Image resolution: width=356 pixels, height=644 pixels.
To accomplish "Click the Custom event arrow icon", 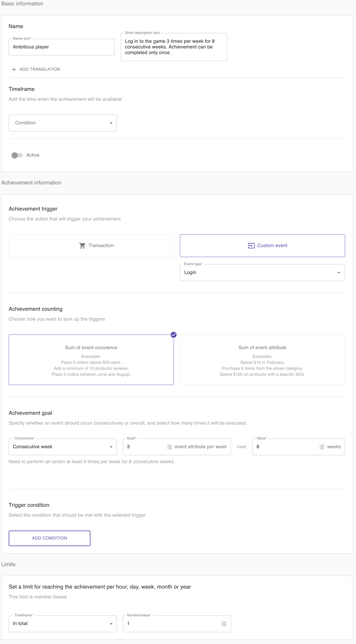I will (251, 246).
